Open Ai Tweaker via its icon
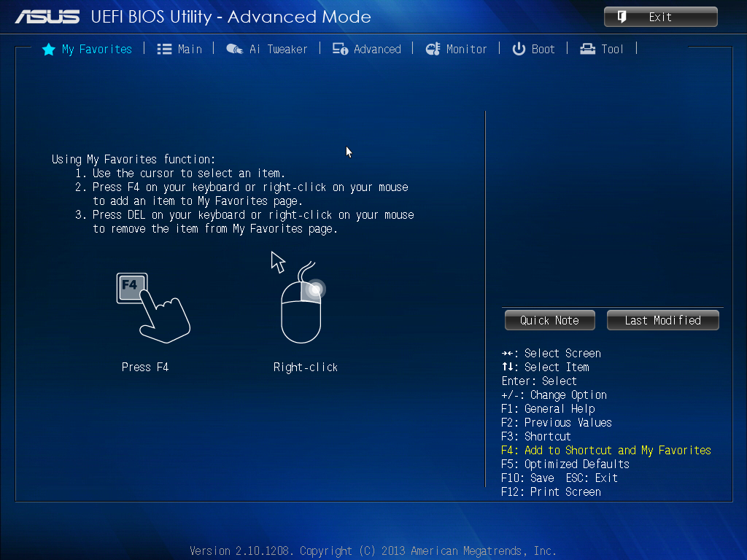 [x=235, y=49]
